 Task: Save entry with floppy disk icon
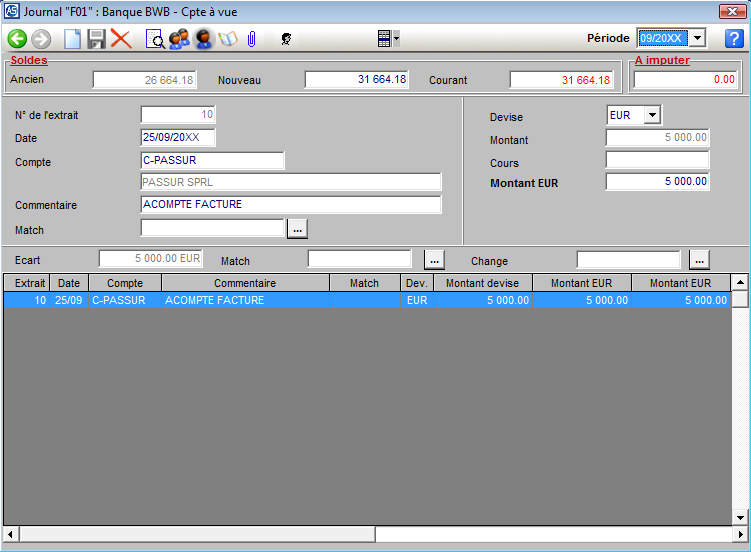[96, 39]
